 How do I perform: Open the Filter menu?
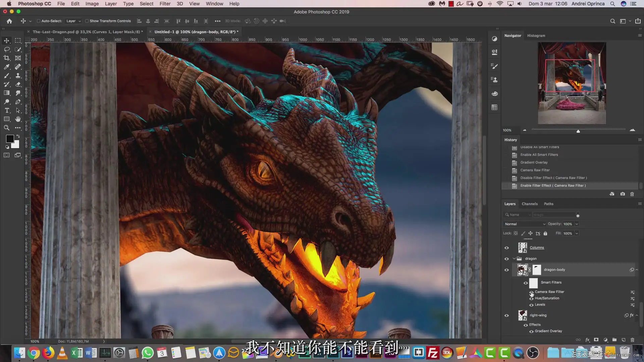click(x=165, y=4)
